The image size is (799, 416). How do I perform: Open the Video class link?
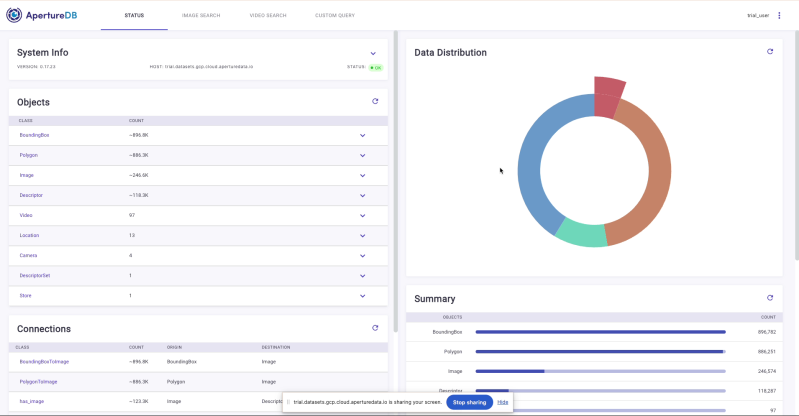(x=26, y=215)
